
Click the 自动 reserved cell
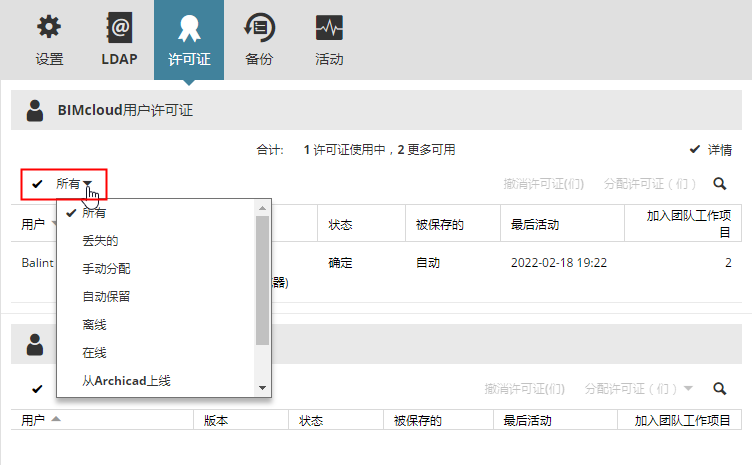click(x=427, y=263)
